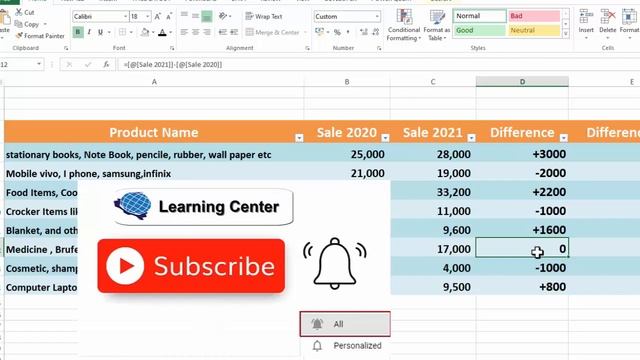The width and height of the screenshot is (640, 360).
Task: Click the Copy command
Action: coord(27,24)
